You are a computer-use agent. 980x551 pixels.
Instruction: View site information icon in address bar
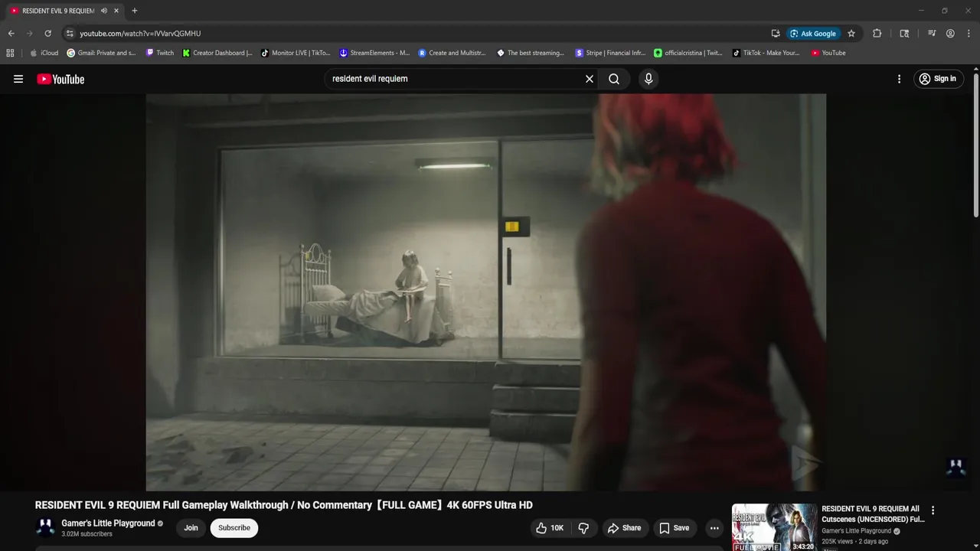click(69, 34)
